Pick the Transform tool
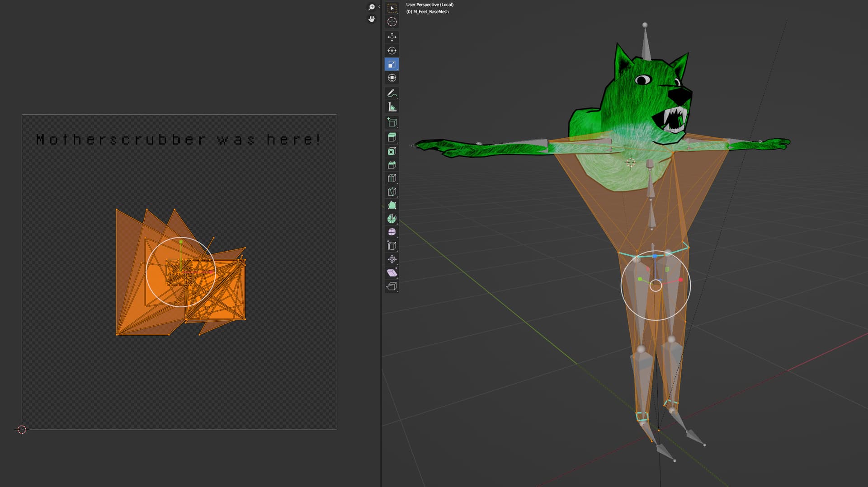 (x=392, y=78)
